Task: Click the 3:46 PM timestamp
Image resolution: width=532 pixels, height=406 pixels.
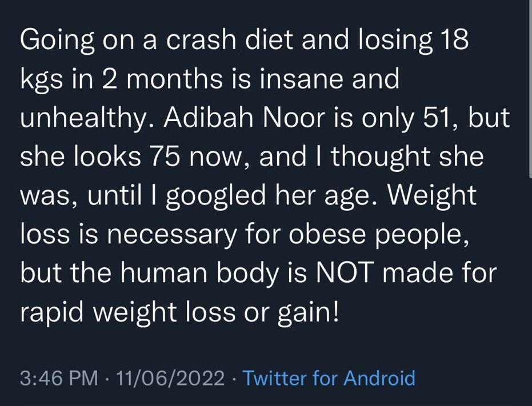Action: tap(58, 379)
